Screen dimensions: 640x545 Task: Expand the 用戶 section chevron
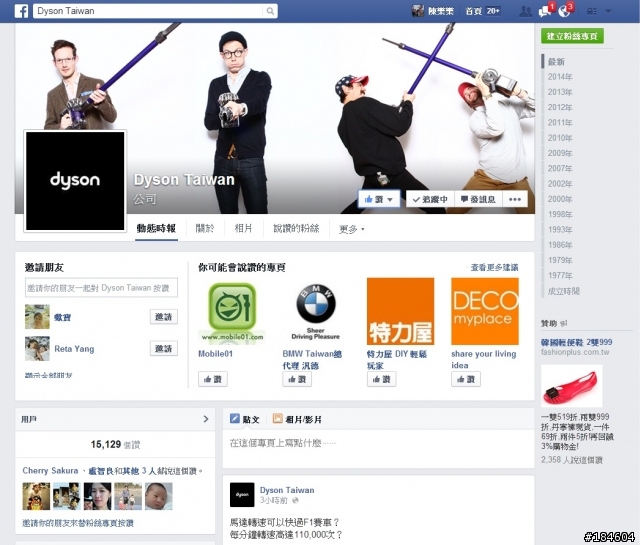click(206, 419)
